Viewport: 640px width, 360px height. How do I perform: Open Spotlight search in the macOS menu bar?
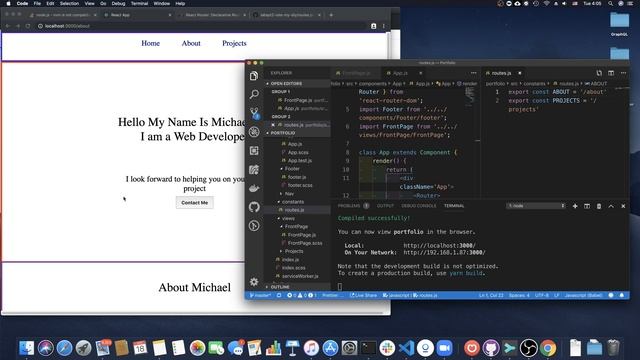point(610,3)
